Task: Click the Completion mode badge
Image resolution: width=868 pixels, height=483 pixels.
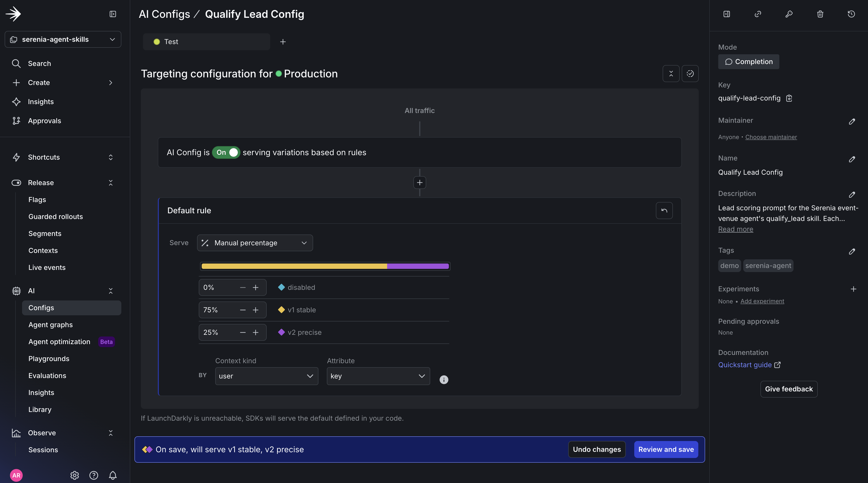Action: [x=748, y=62]
